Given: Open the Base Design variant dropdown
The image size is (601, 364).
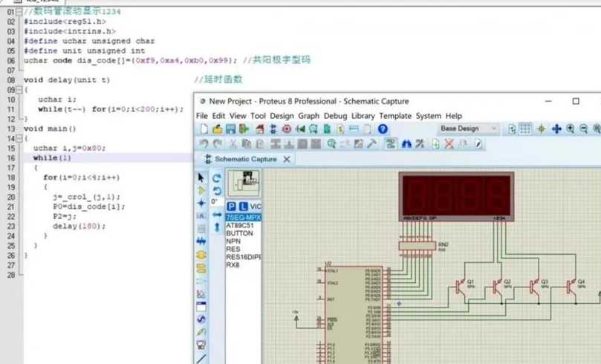Looking at the screenshot, I should (x=468, y=129).
